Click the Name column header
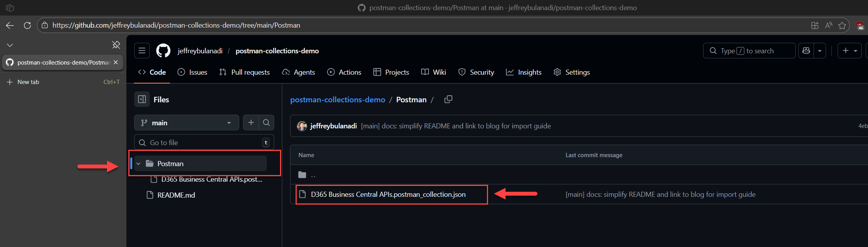 306,155
